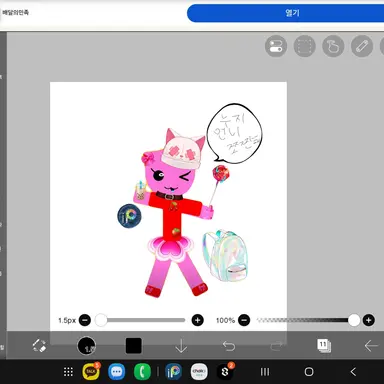Open the Messages app in taskbar
384x384 pixels.
[116, 371]
